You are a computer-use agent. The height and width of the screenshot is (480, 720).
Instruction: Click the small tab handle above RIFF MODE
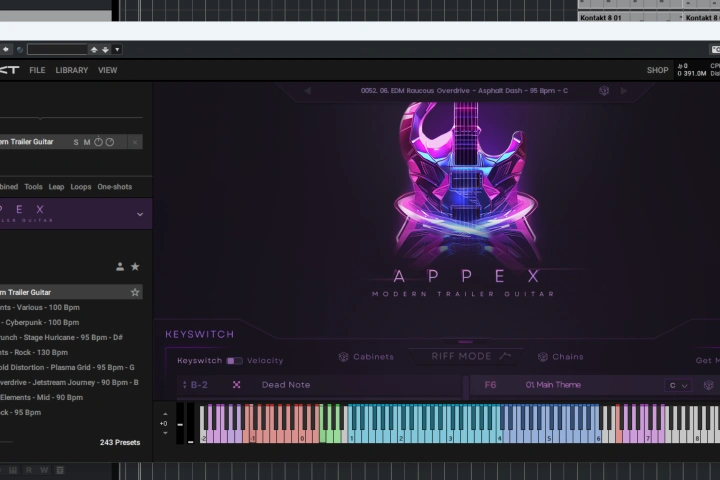pyautogui.click(x=465, y=342)
